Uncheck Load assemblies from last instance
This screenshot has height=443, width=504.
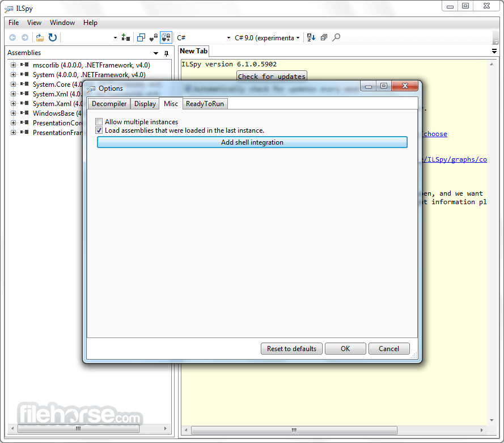tap(99, 130)
